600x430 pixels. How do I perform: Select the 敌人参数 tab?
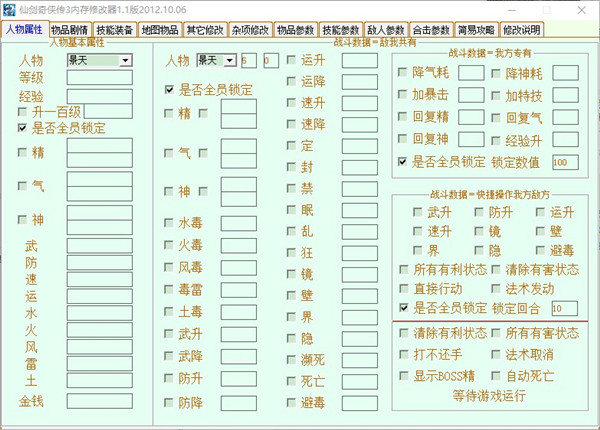pos(385,30)
